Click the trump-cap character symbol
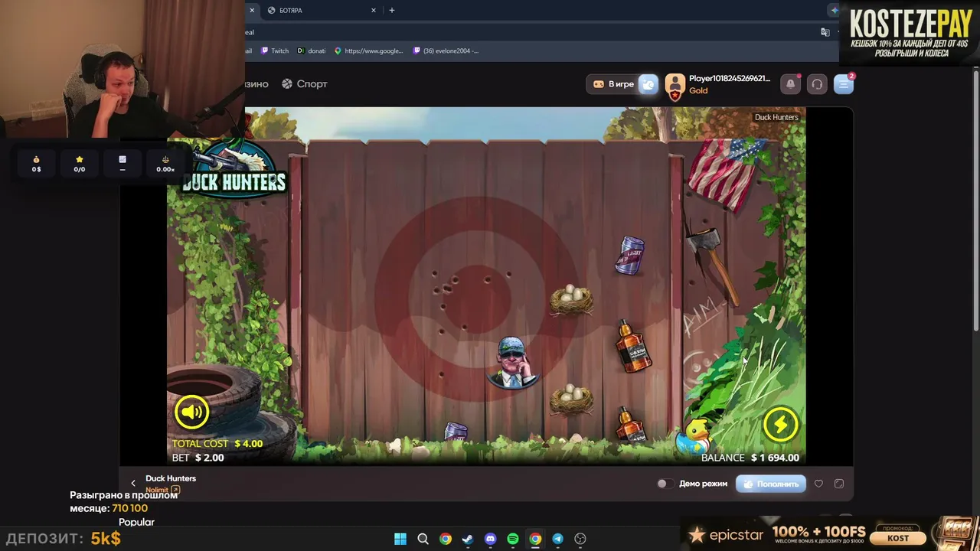This screenshot has height=551, width=980. (512, 362)
